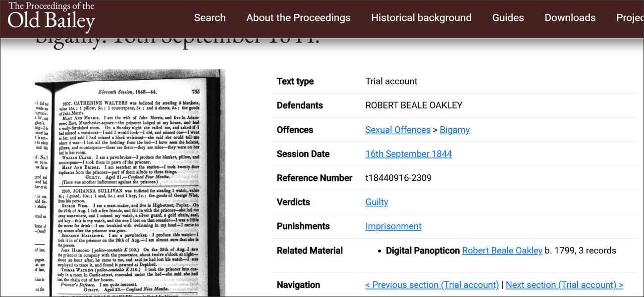The image size is (644, 297).
Task: Click the Bigamy offence link
Action: tap(454, 130)
